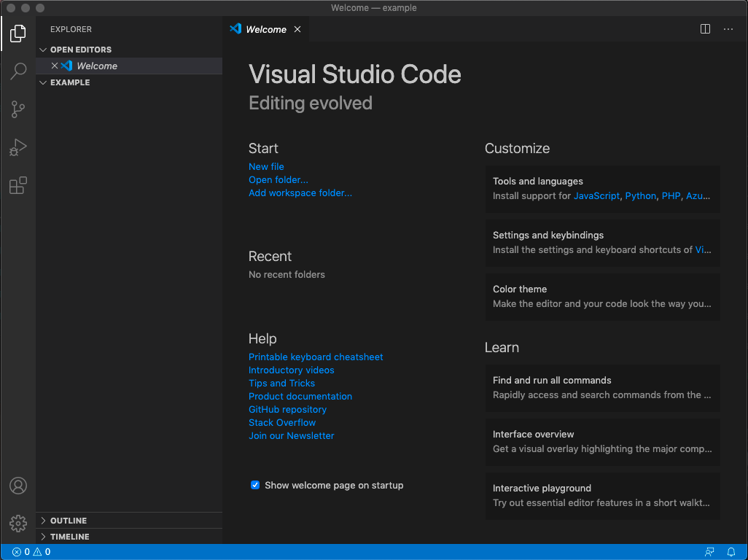Open the Source Control view

click(17, 109)
